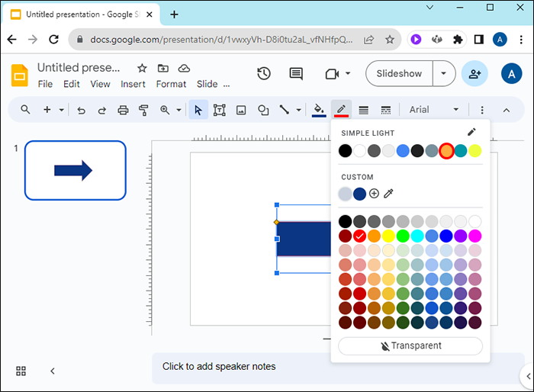Screen dimensions: 534x392
Task: Click the fill color paint bucket
Action: (x=319, y=110)
